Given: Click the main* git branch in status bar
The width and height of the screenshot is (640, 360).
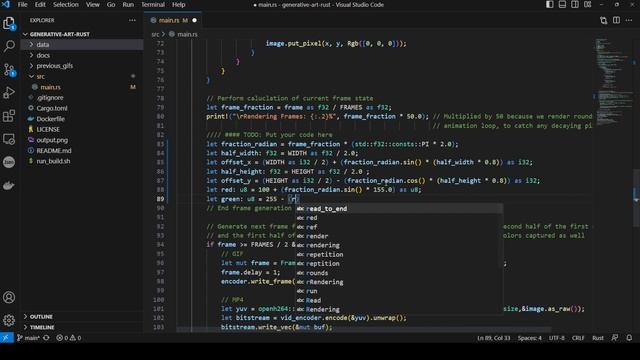Looking at the screenshot, I should 28,338.
